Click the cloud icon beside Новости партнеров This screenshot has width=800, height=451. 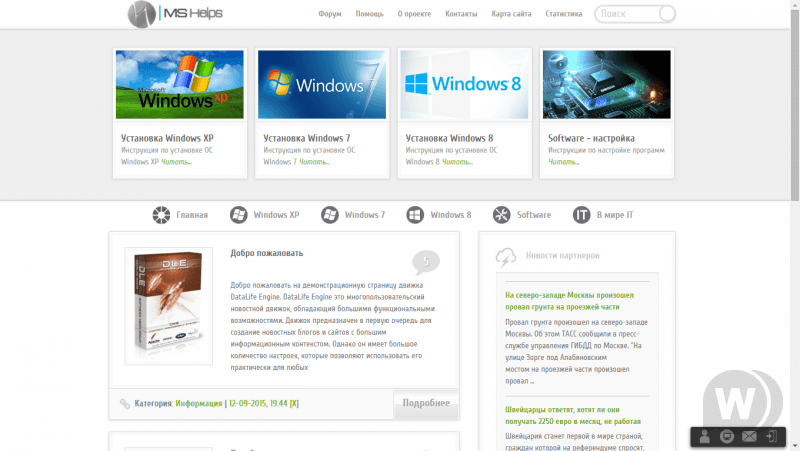[506, 257]
